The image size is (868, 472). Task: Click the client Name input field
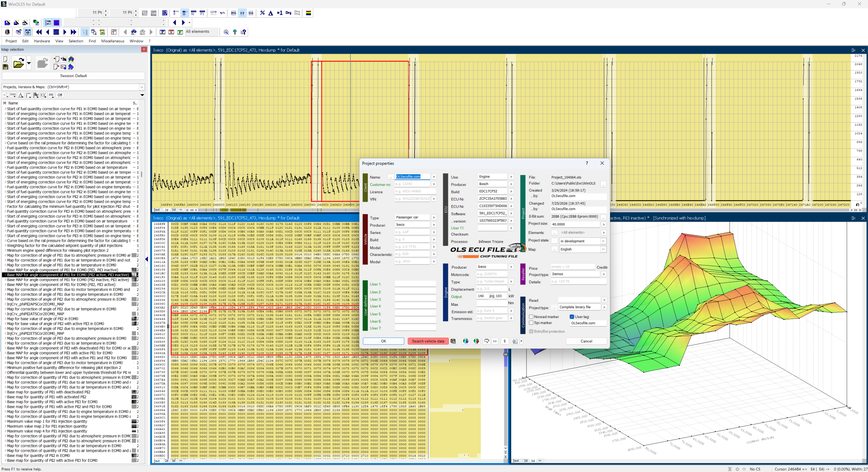pos(413,177)
